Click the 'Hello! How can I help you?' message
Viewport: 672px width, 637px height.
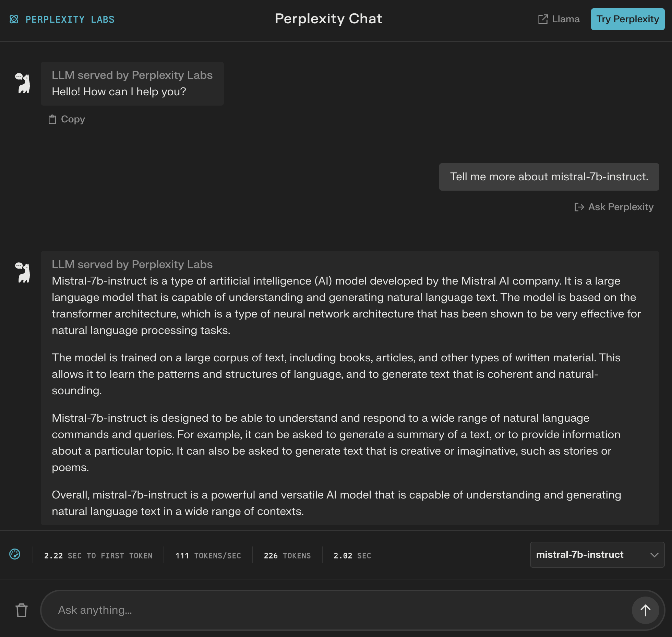pos(119,92)
